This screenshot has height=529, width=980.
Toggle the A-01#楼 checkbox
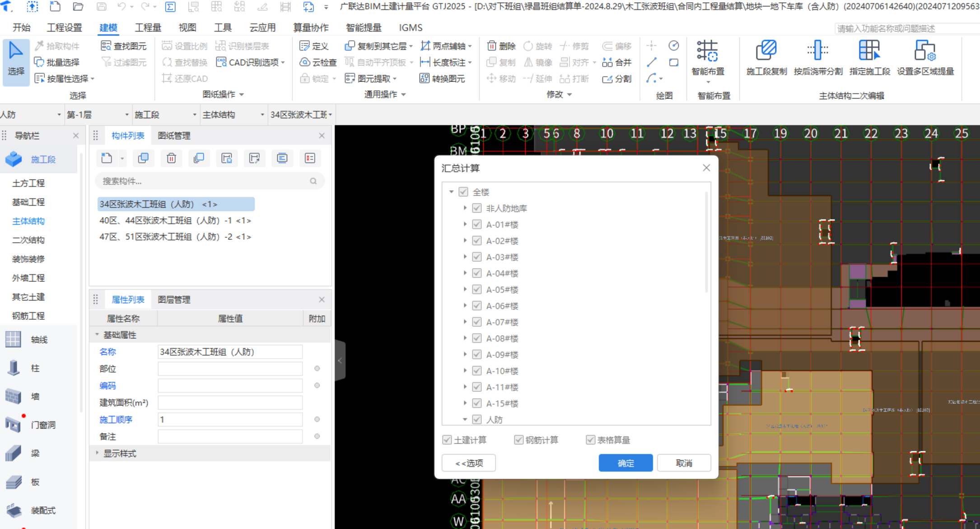[x=476, y=225]
